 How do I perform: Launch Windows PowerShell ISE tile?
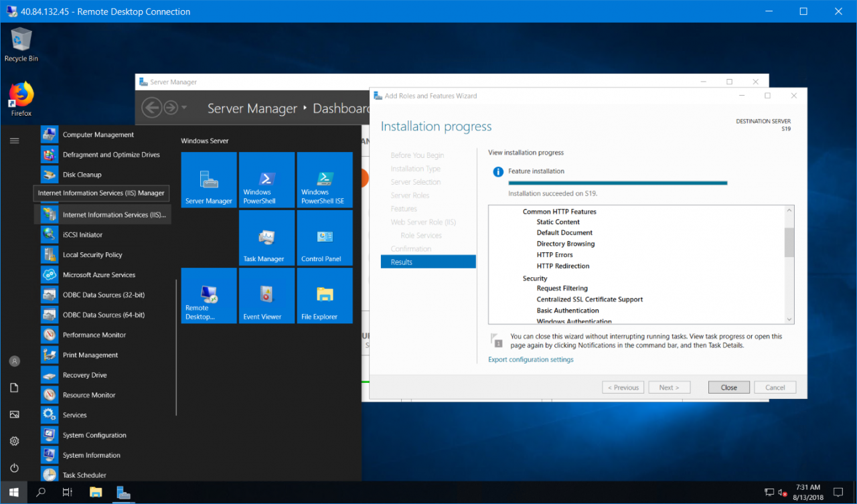pyautogui.click(x=325, y=180)
